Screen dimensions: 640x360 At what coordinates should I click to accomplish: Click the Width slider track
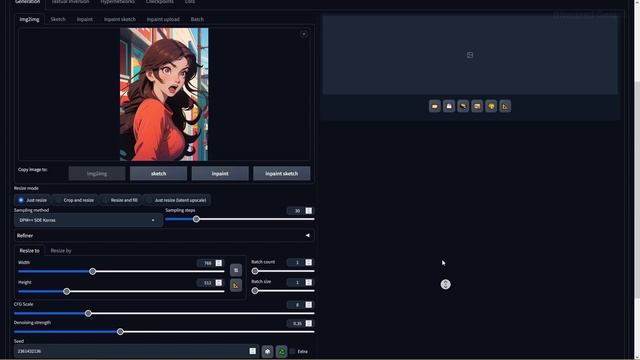pyautogui.click(x=121, y=271)
